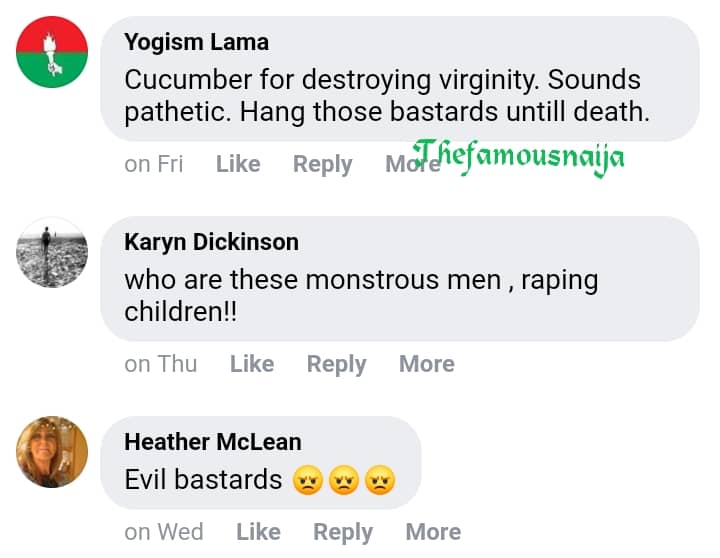Click the "on Wed" comment timestamp
Viewport: 720px width, 558px height.
click(164, 532)
